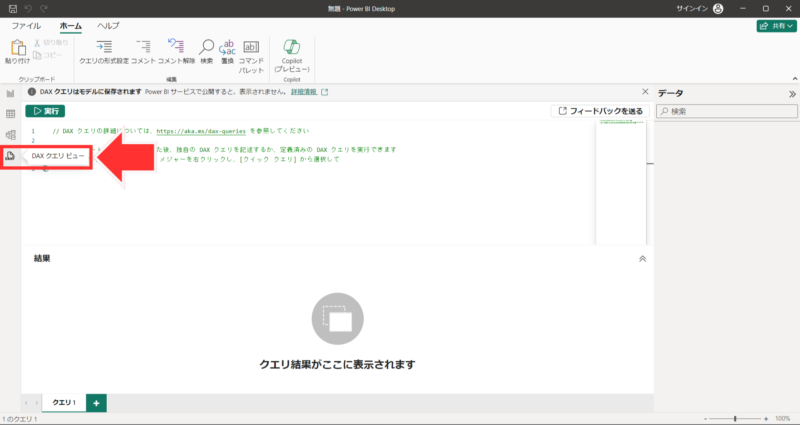Open the ヘルプ ribbon tab
Image resolution: width=800 pixels, height=425 pixels.
coord(108,26)
